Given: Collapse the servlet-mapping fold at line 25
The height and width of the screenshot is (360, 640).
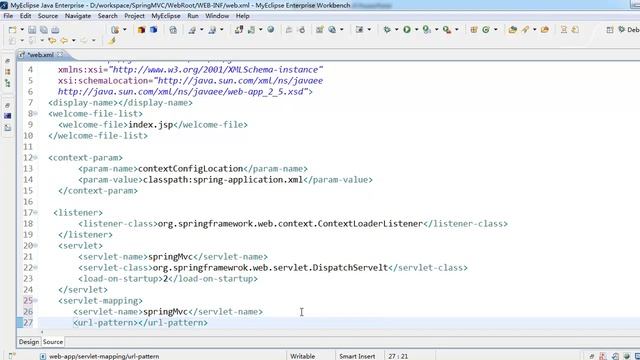Looking at the screenshot, I should (x=36, y=301).
